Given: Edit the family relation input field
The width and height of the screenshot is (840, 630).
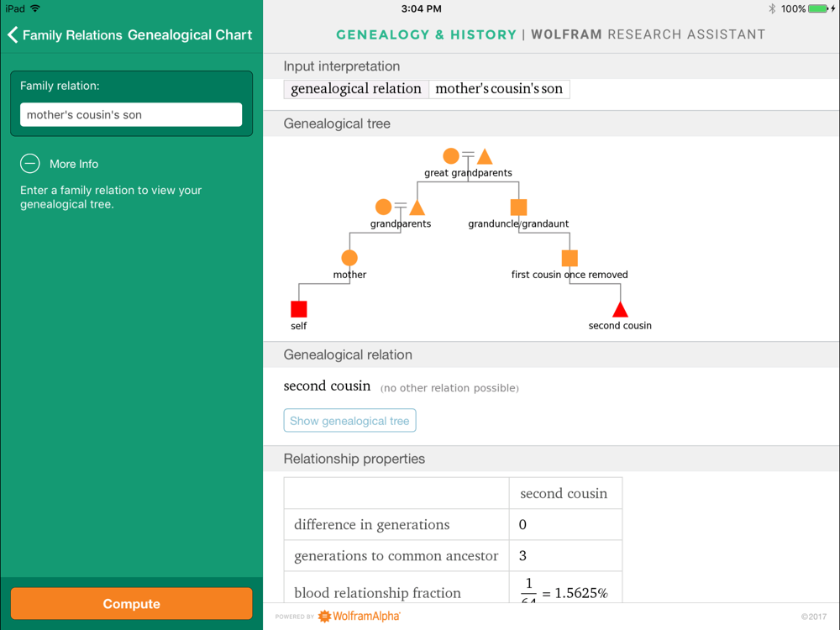Looking at the screenshot, I should click(131, 114).
